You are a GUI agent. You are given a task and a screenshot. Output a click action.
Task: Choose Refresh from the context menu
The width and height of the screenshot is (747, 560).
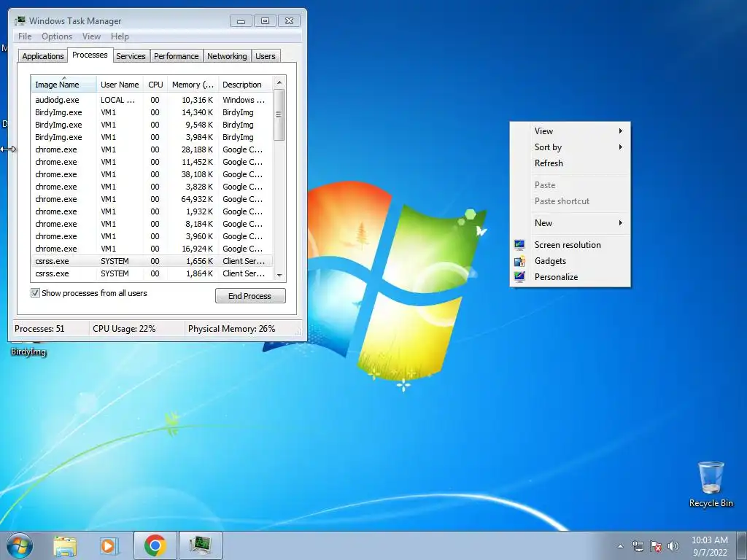click(x=570, y=163)
